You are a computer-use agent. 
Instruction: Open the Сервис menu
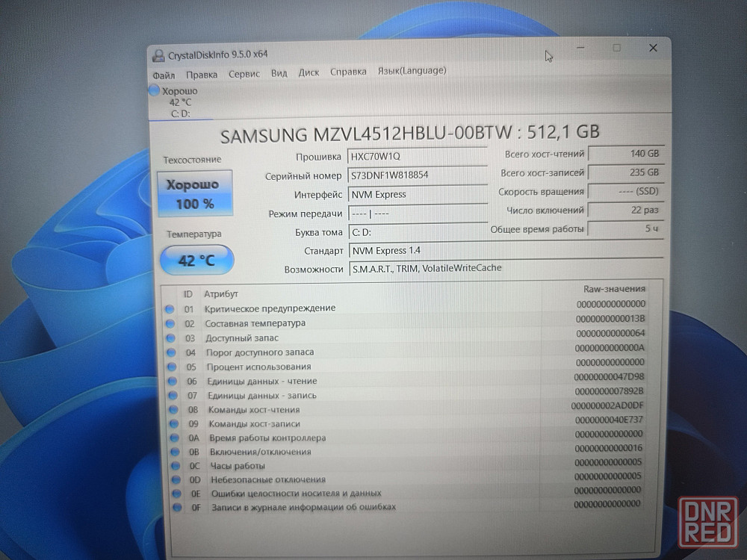tap(244, 74)
